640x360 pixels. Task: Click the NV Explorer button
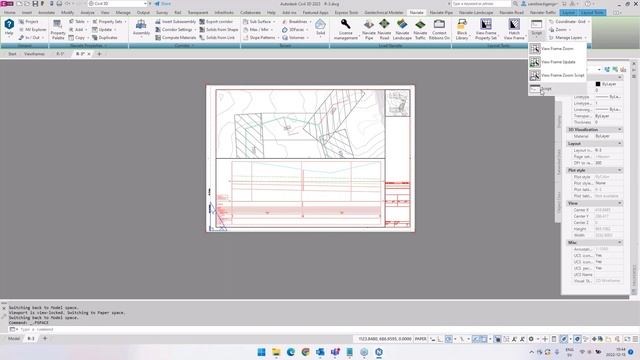(x=33, y=29)
